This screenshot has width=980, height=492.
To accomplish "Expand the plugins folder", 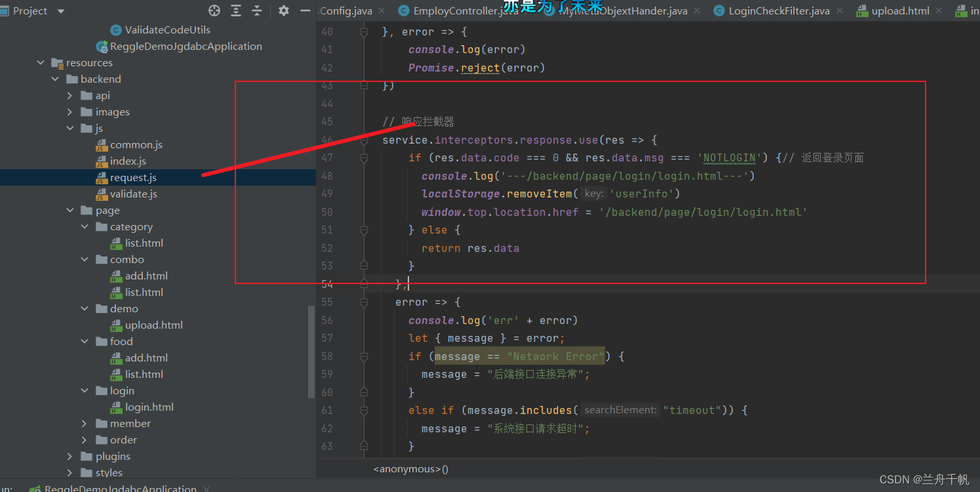I will tap(69, 457).
